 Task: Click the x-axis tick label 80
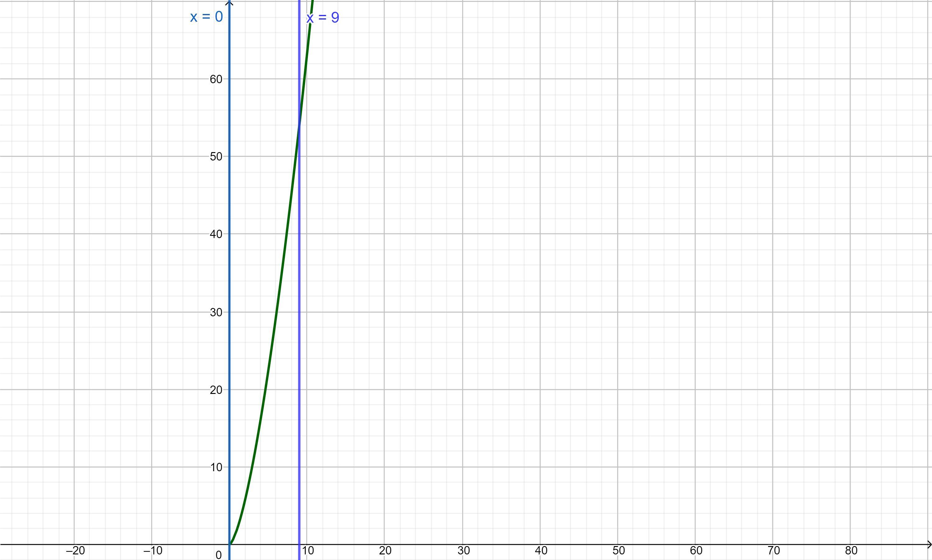pos(851,551)
